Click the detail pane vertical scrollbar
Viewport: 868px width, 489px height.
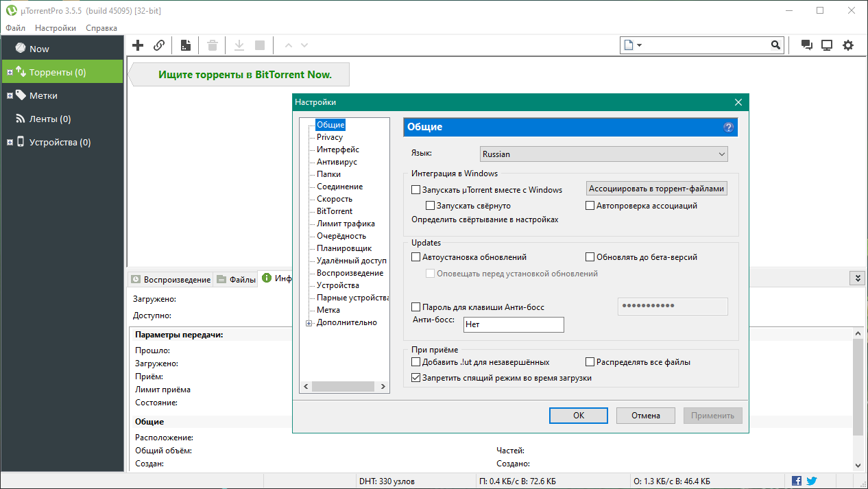click(x=857, y=386)
